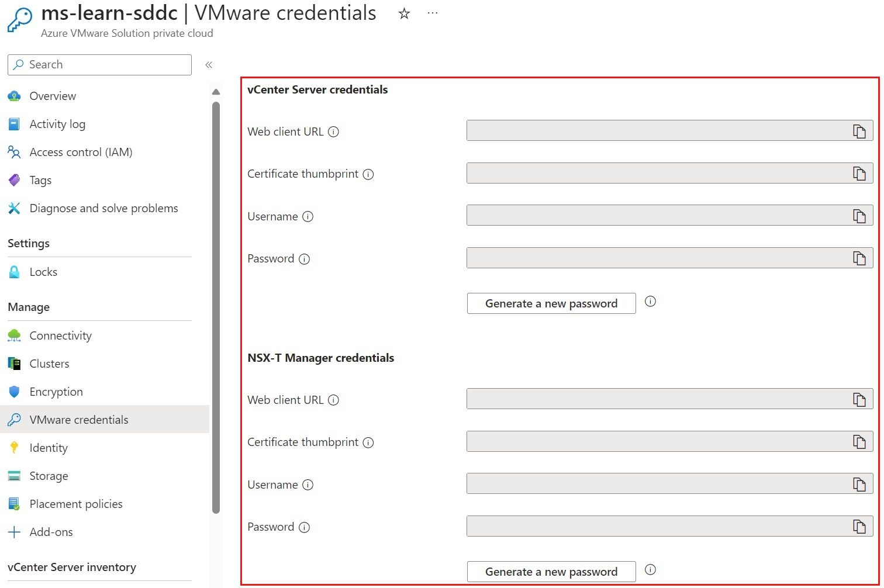Generate a new vCenter Server password
The width and height of the screenshot is (884, 588).
551,303
